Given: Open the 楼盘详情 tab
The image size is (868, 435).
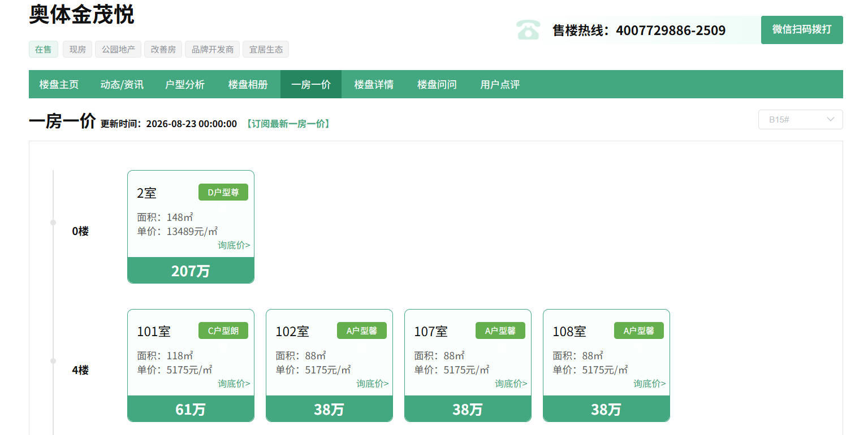Looking at the screenshot, I should click(x=374, y=85).
